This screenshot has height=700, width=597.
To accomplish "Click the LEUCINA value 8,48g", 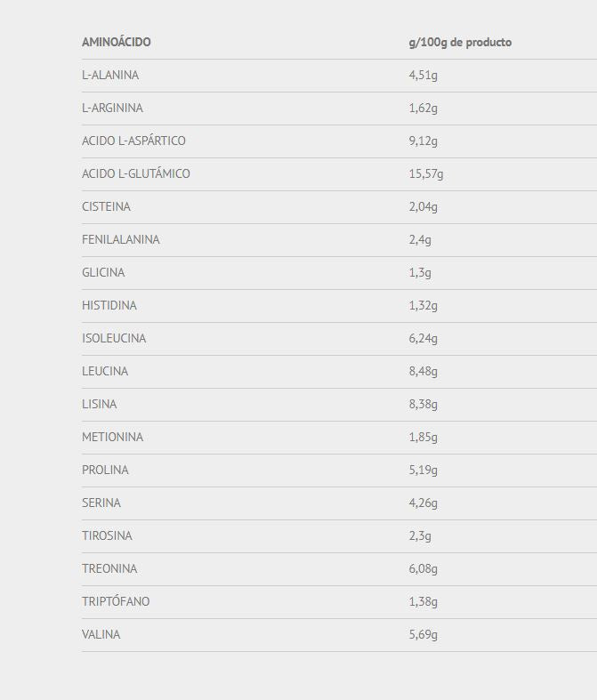I will 423,372.
